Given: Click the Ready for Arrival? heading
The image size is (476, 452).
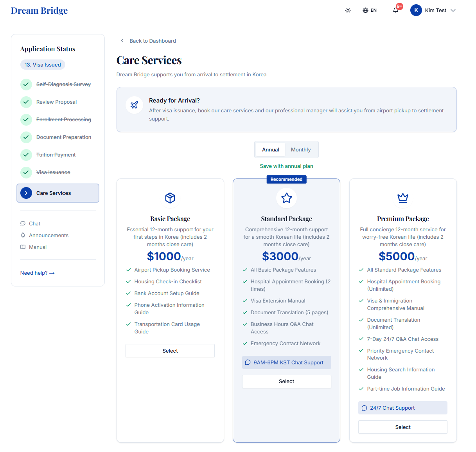Looking at the screenshot, I should [174, 101].
